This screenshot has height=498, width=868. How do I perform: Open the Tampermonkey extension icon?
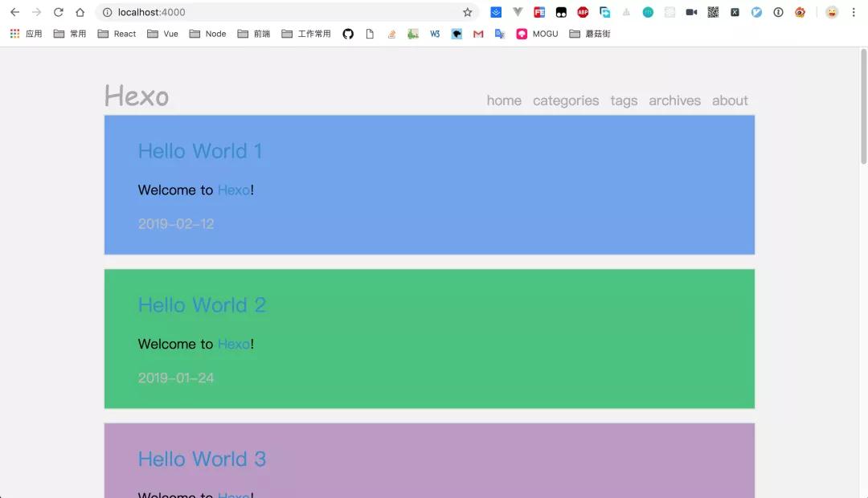click(561, 12)
